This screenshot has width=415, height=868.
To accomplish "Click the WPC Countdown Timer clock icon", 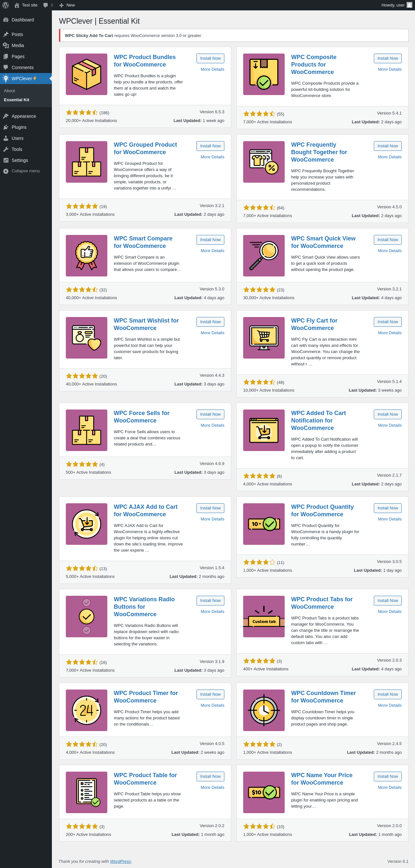I will 264,710.
